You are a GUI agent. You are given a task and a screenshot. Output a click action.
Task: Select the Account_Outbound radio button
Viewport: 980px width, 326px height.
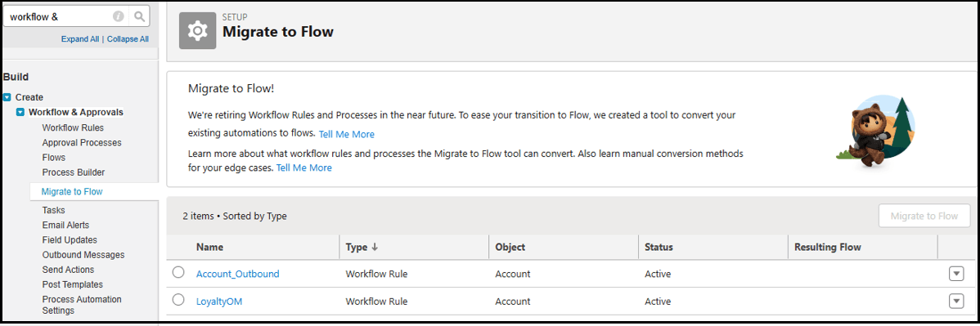(178, 272)
